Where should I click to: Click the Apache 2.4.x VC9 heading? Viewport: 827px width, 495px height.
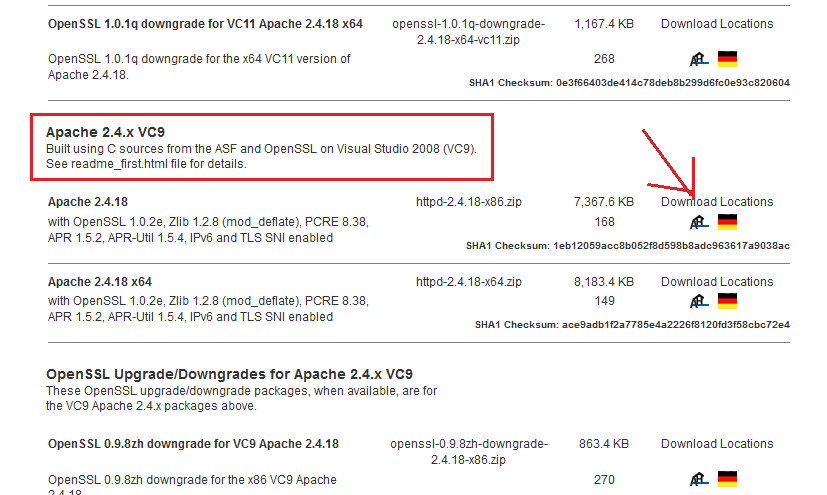(105, 132)
